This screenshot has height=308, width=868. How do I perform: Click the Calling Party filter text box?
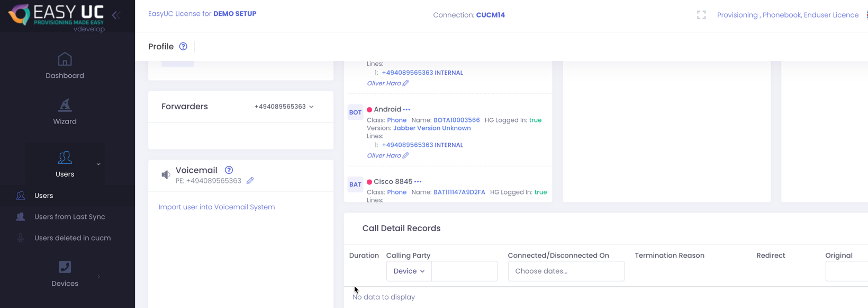[464, 271]
